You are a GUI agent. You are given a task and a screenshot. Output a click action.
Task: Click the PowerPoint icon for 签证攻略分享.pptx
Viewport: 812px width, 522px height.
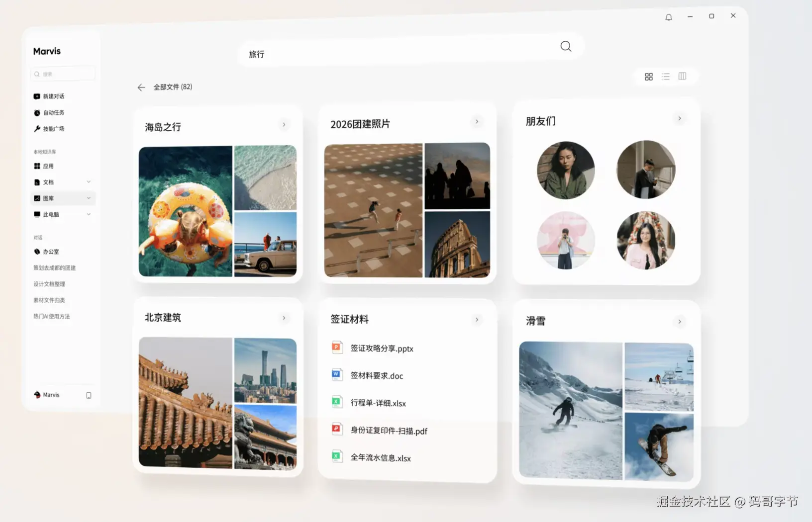pos(337,347)
